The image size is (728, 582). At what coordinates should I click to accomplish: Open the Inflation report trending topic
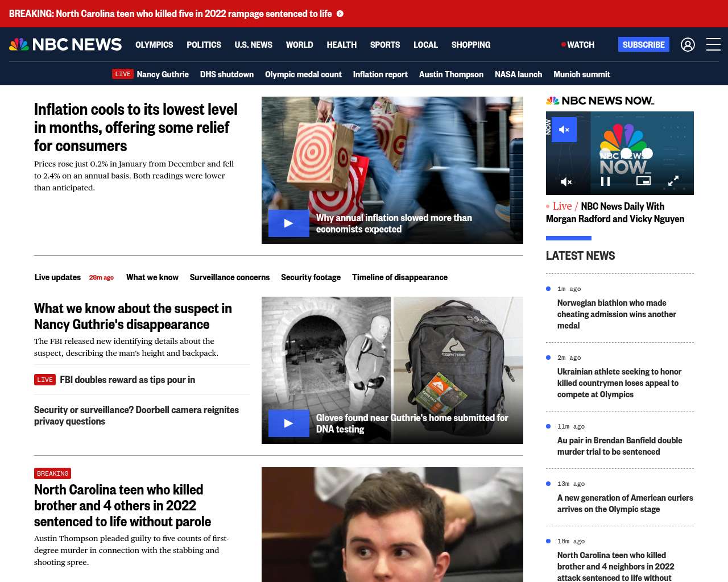[x=380, y=74]
